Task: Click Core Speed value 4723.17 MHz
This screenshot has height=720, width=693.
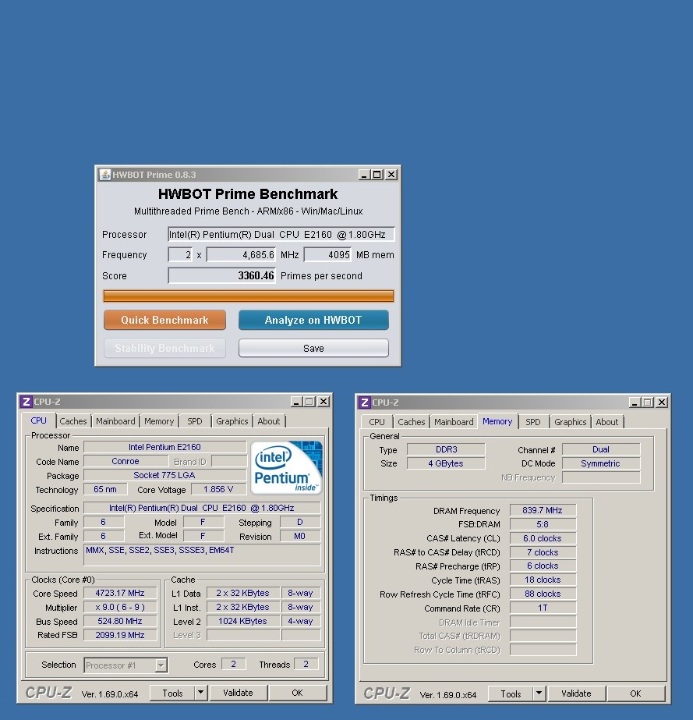Action: [x=120, y=593]
